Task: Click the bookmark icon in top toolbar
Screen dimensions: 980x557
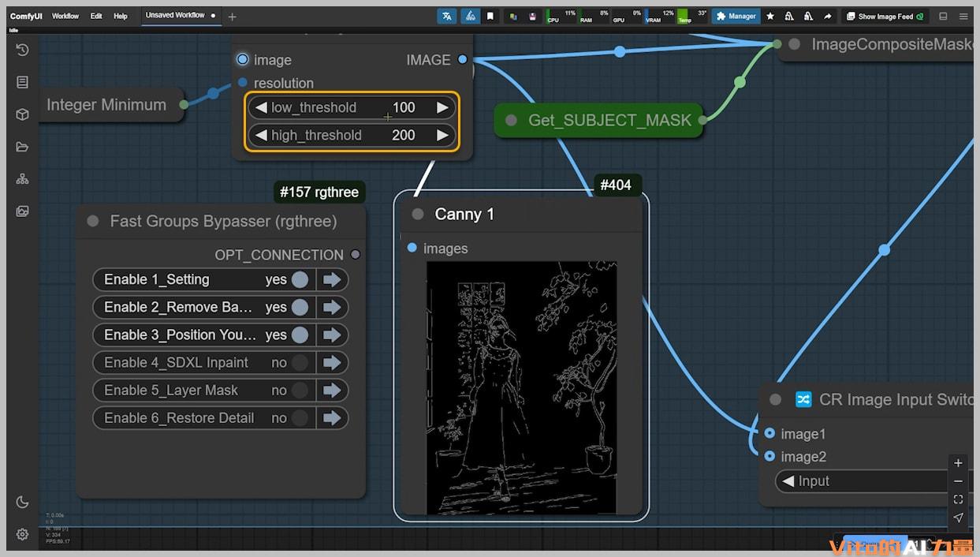Action: click(490, 16)
